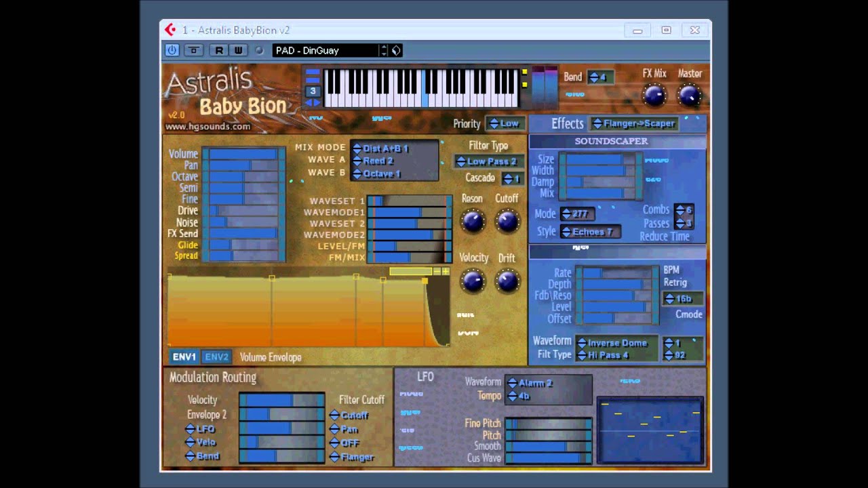Adjust the Drift knob

507,280
